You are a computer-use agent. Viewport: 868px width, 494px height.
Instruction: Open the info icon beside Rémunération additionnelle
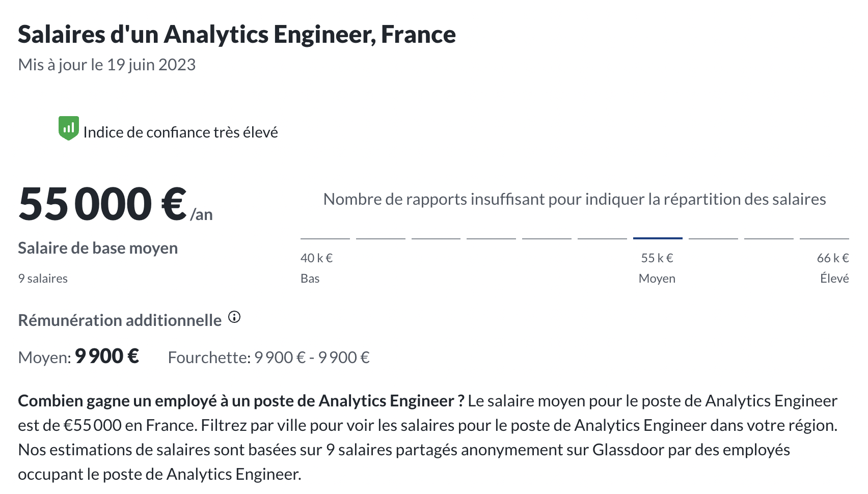(x=234, y=317)
